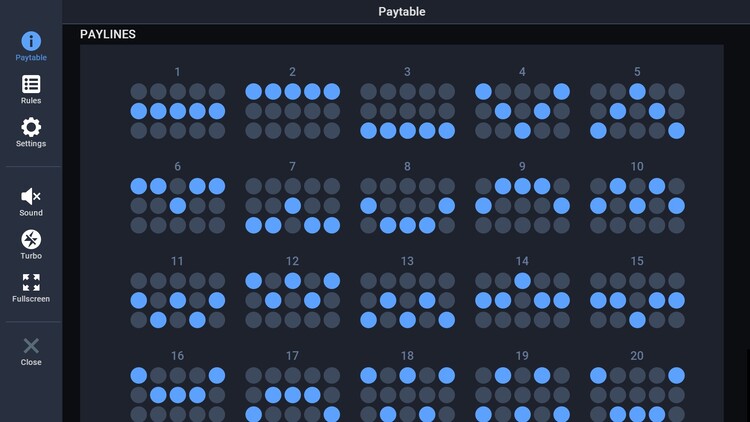This screenshot has width=750, height=422.
Task: Select payline 15 diagram
Action: click(x=637, y=300)
